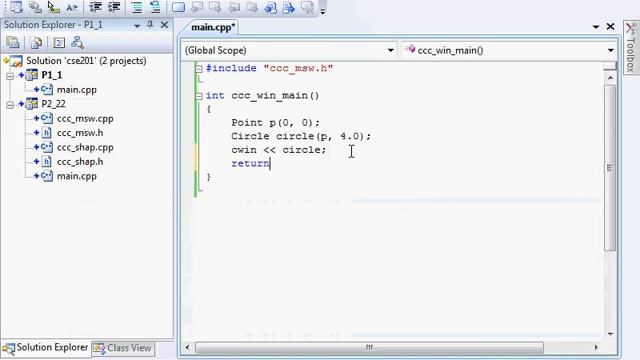Click the 'return' keyword
Image resolution: width=640 pixels, height=360 pixels.
pos(250,163)
